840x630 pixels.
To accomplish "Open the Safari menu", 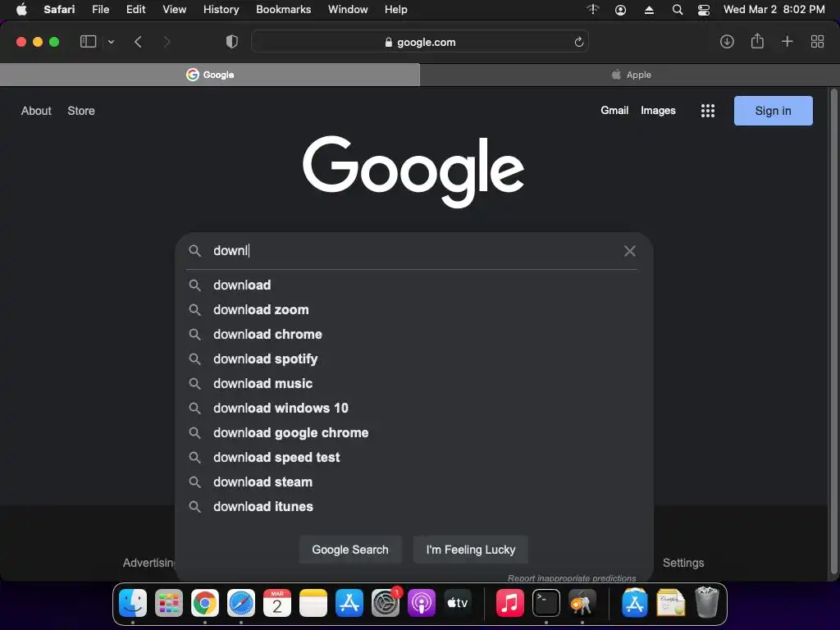I will point(59,10).
